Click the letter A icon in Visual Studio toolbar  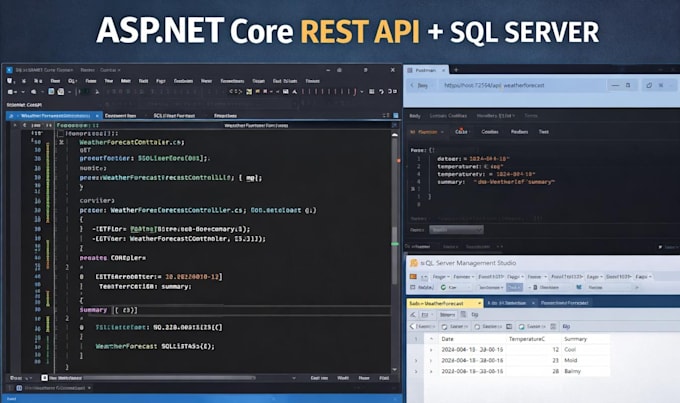(294, 92)
